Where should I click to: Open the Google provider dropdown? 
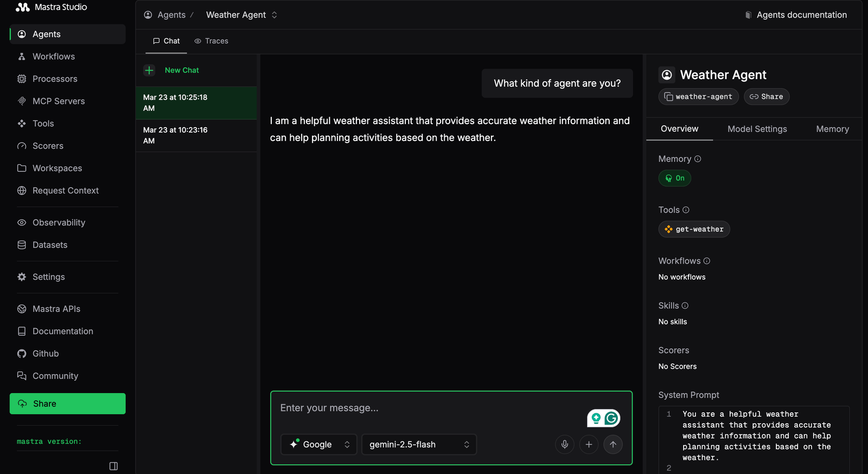pos(318,444)
